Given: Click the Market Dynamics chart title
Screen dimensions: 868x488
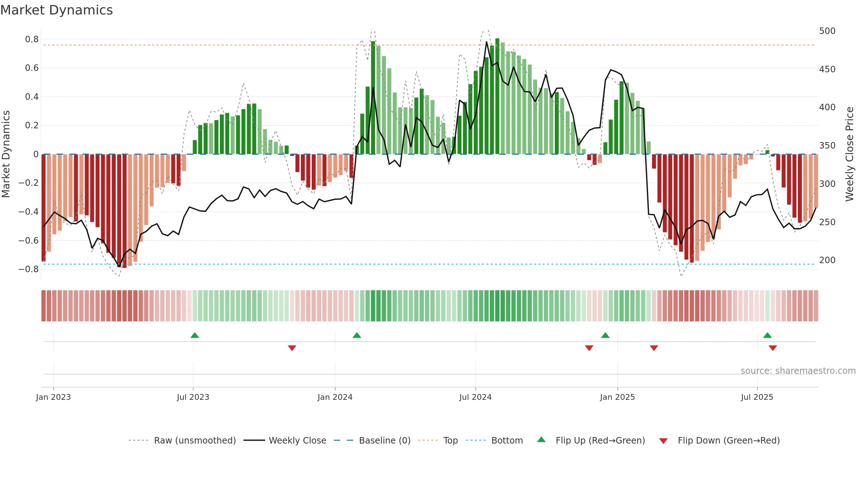Looking at the screenshot, I should tap(56, 10).
